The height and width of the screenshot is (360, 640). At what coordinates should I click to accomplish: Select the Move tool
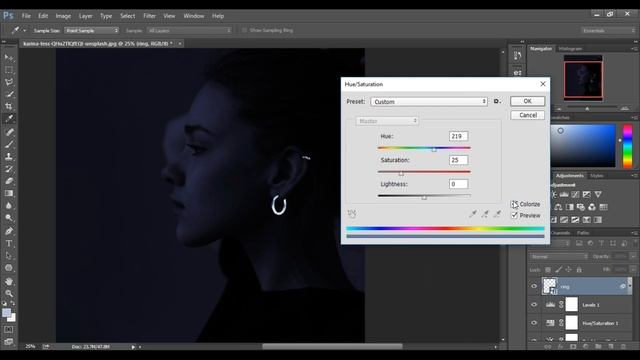9,57
